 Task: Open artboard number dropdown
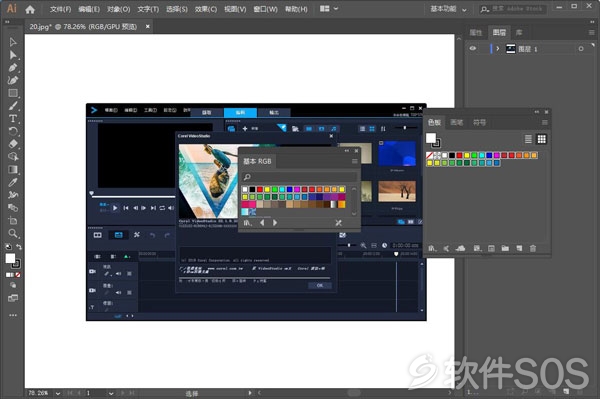pyautogui.click(x=111, y=393)
